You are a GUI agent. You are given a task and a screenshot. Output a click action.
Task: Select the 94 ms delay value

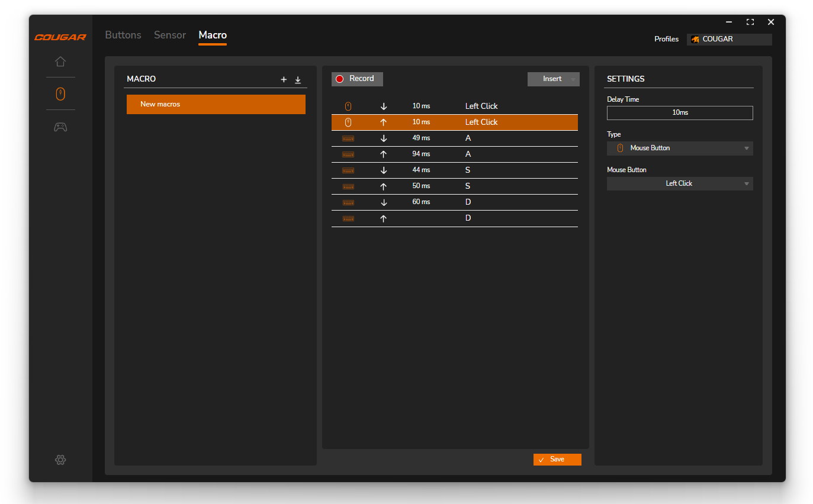click(421, 154)
